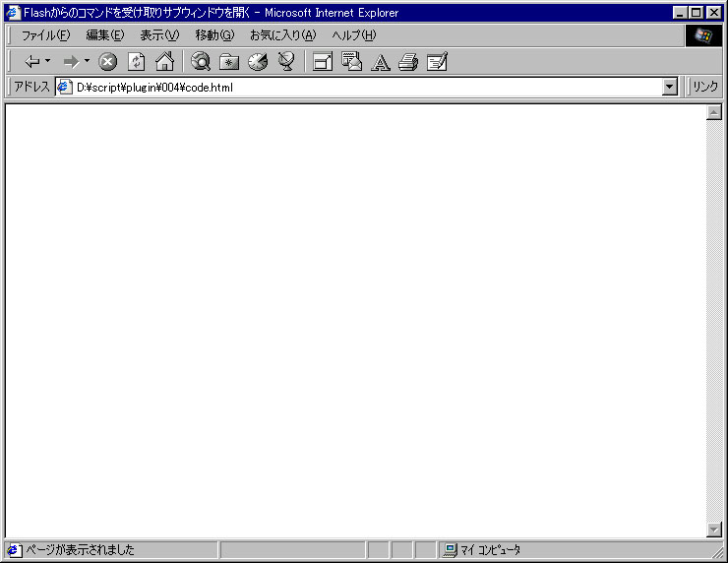Screen dimensions: 728x563
Task: Minimize the Internet Explorer window
Action: tap(680, 13)
